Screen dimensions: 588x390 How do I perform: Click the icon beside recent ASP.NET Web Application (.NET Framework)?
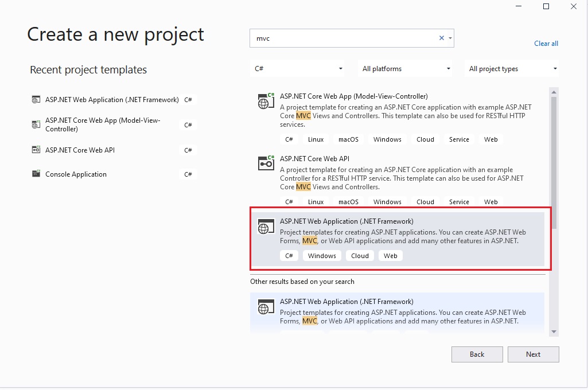coord(36,100)
